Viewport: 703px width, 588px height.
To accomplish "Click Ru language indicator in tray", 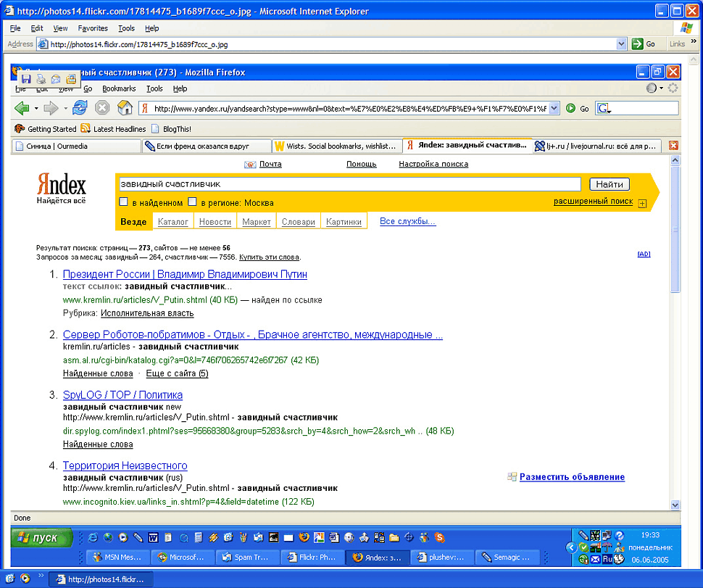I will coord(607,559).
